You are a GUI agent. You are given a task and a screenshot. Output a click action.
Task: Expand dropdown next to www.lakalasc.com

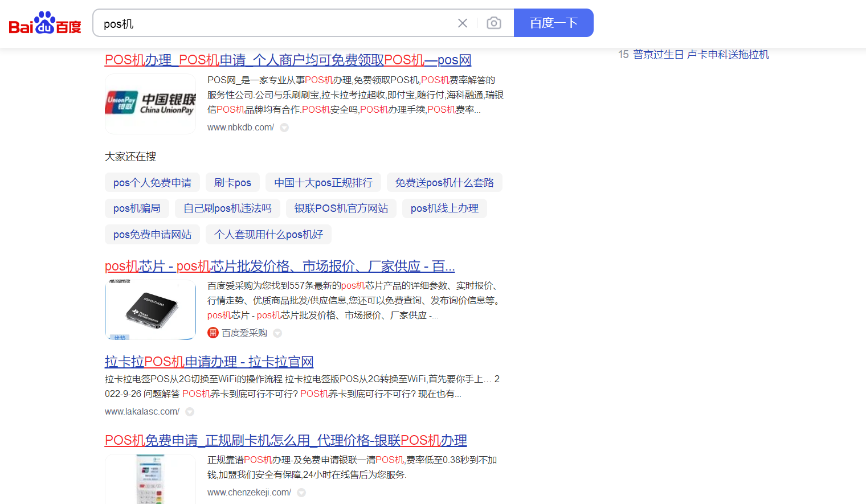point(190,412)
